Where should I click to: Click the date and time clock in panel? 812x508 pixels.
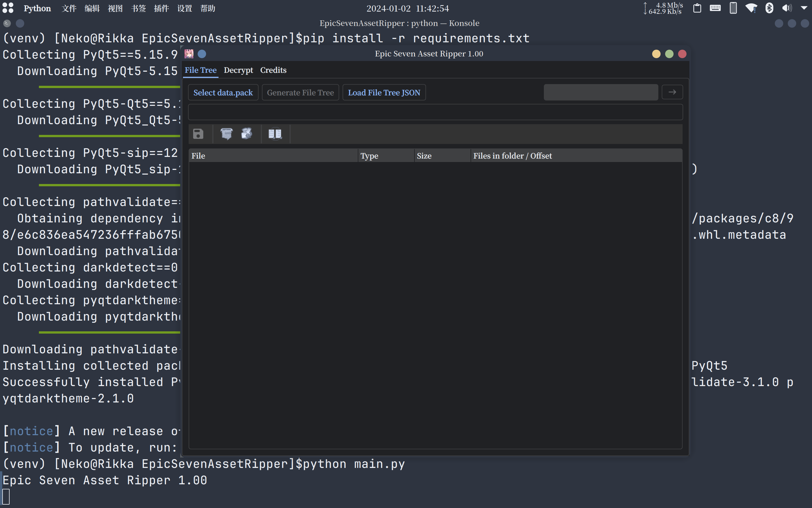tap(407, 8)
